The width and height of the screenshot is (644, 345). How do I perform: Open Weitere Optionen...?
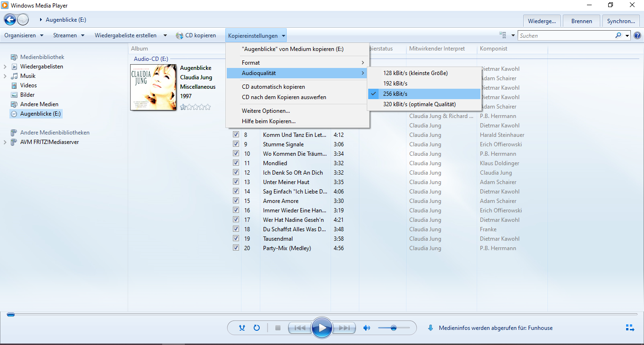click(x=297, y=111)
